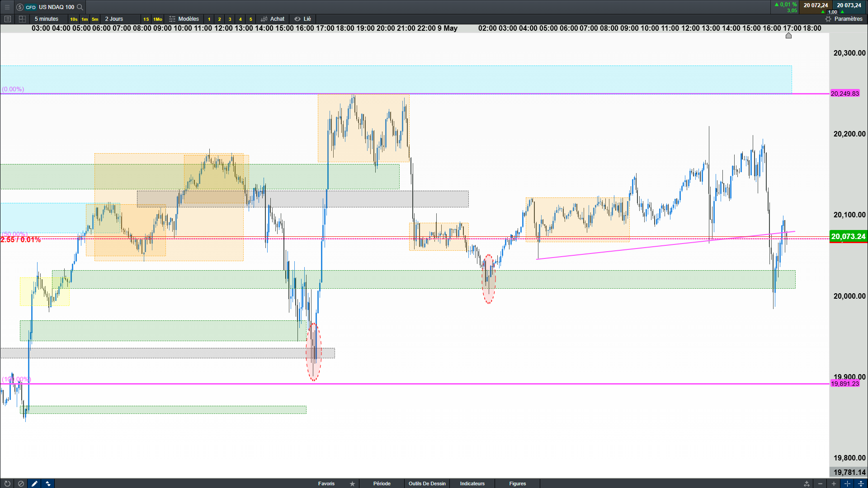This screenshot has height=488, width=868.
Task: Click the favorites star icon
Action: click(352, 483)
